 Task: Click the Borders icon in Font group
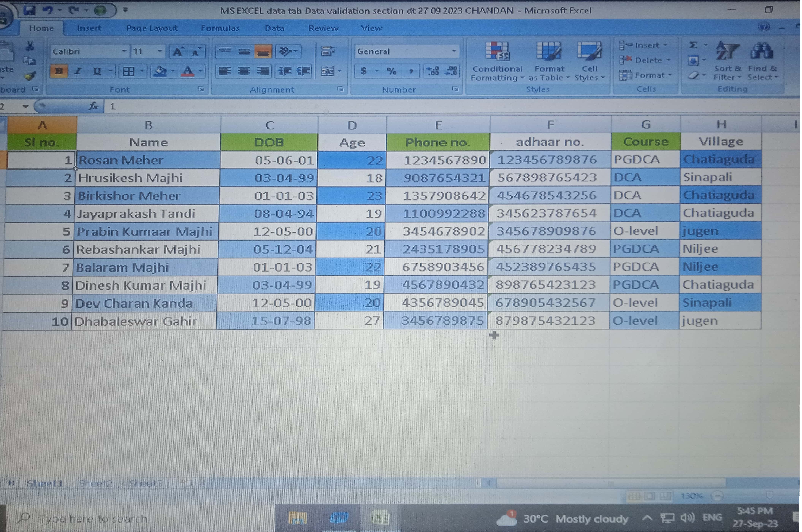(x=129, y=71)
